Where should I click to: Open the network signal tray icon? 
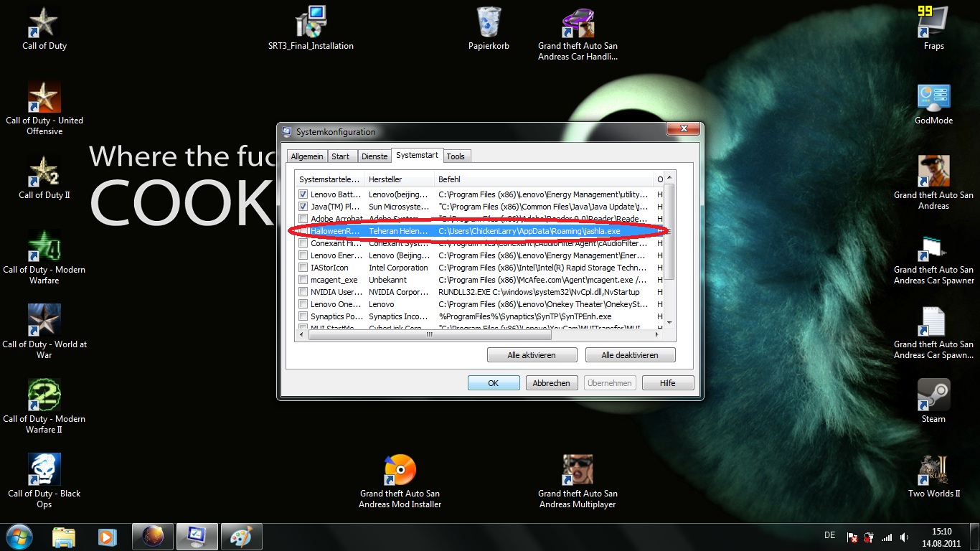point(887,537)
